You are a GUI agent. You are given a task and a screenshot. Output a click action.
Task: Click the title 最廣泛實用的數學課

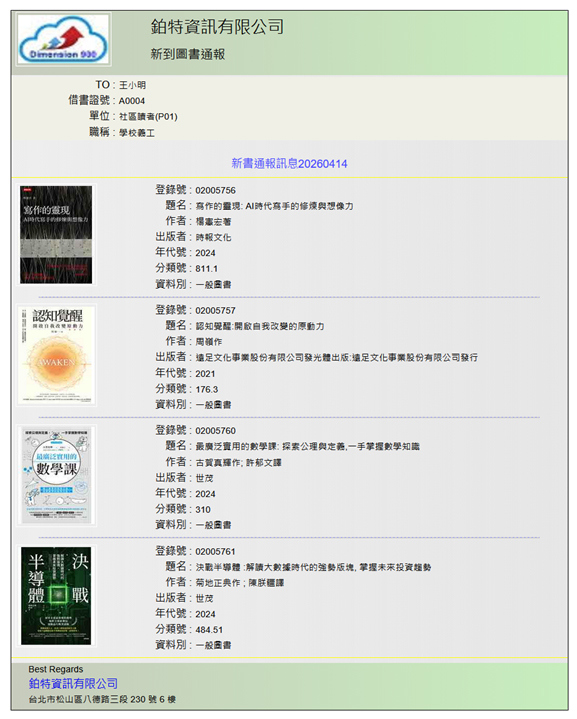coord(307,447)
